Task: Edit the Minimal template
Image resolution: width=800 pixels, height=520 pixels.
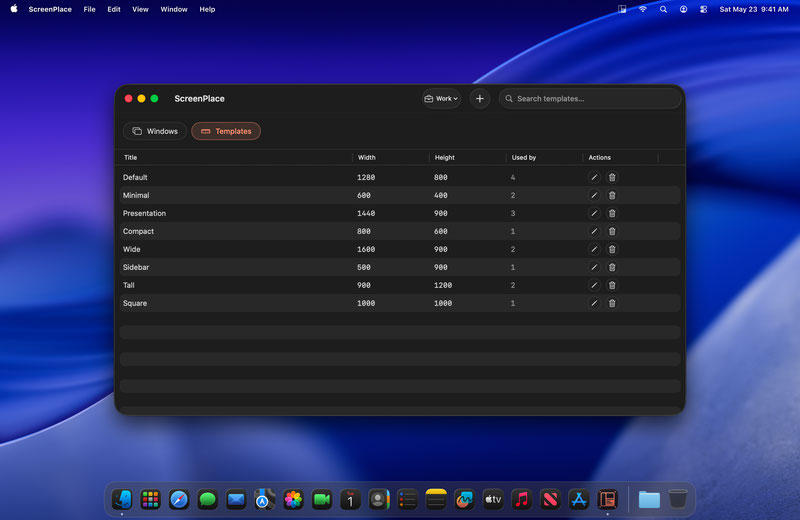Action: coord(593,195)
